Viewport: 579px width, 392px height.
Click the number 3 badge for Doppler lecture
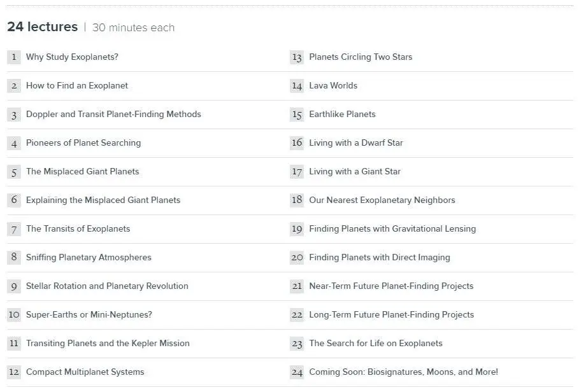pyautogui.click(x=14, y=115)
